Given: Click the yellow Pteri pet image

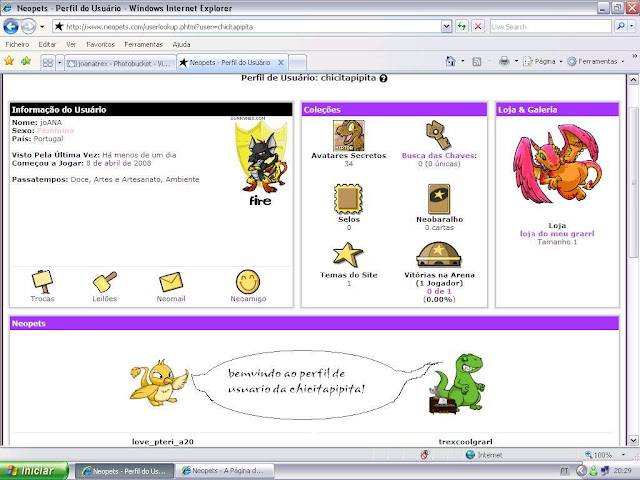Looking at the screenshot, I should (159, 383).
